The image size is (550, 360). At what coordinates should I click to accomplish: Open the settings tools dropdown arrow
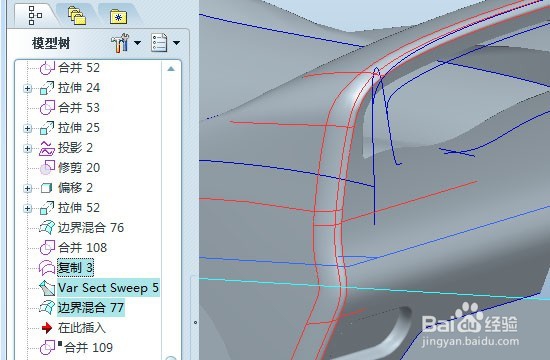[137, 43]
